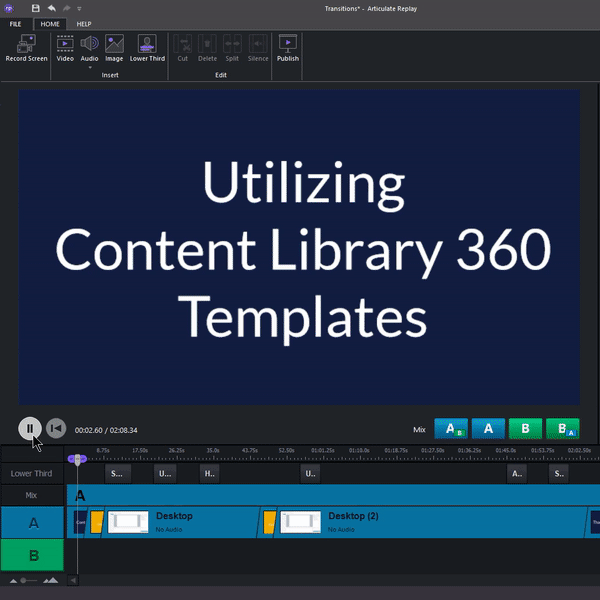Click the Redo arrow
Screen dimensions: 600x600
tap(66, 8)
